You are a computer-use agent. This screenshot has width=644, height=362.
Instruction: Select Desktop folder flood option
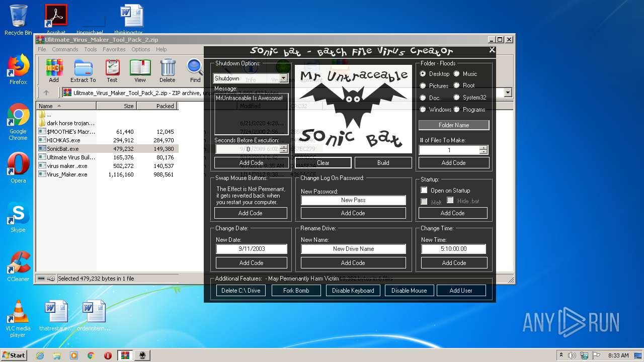click(423, 73)
